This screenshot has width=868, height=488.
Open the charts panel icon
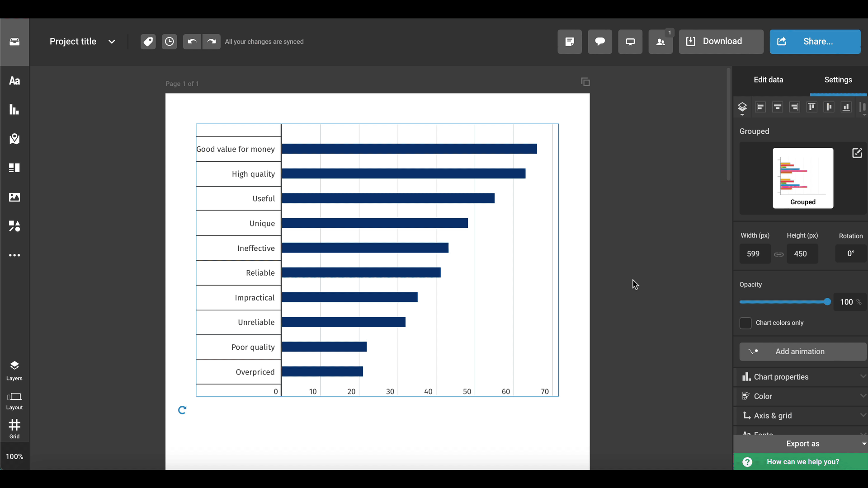tap(14, 110)
